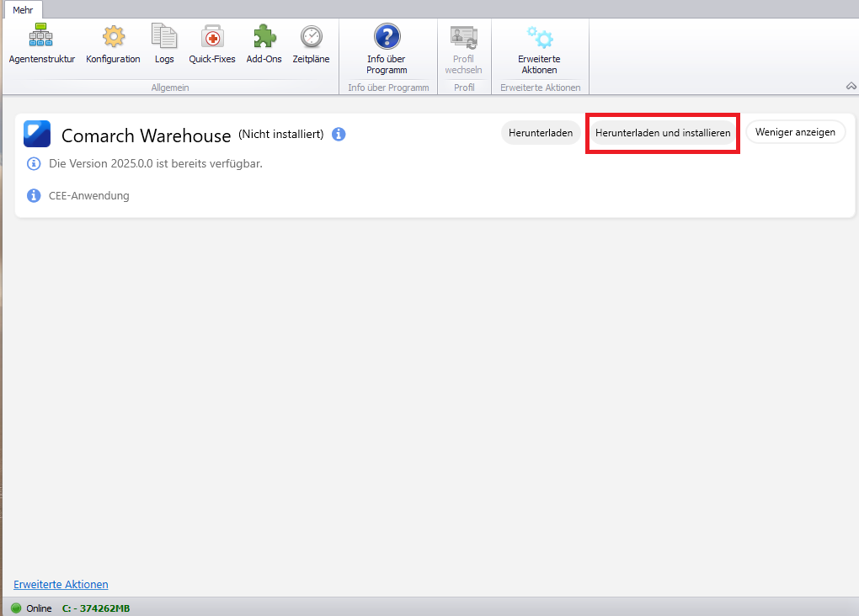
Task: Click the green Online status indicator
Action: point(17,608)
